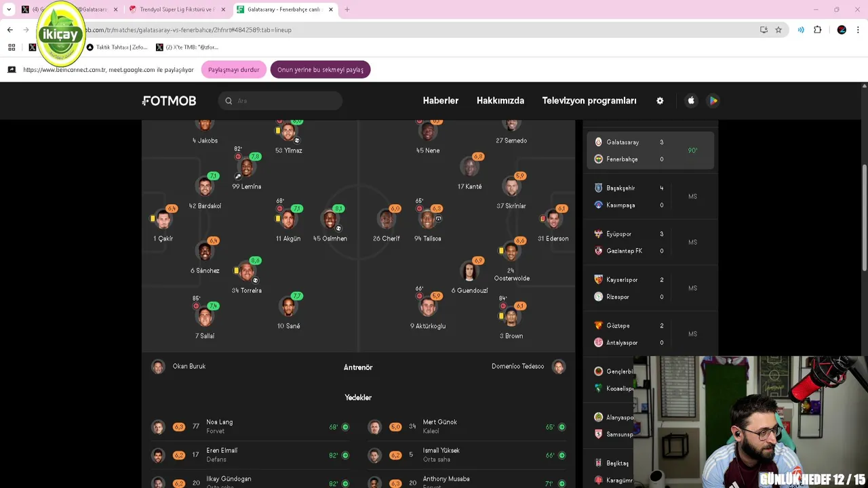Click Paylaşmayı durdur button

[x=233, y=70]
